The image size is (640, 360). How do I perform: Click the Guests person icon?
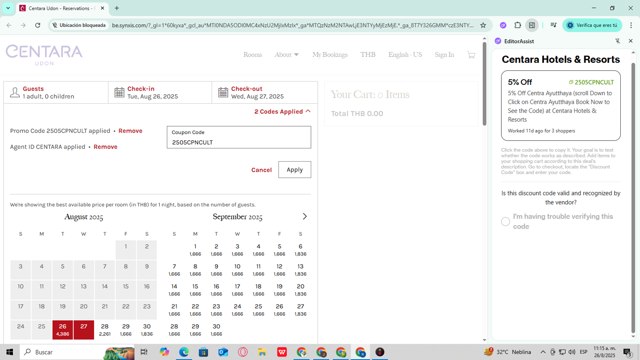(15, 93)
